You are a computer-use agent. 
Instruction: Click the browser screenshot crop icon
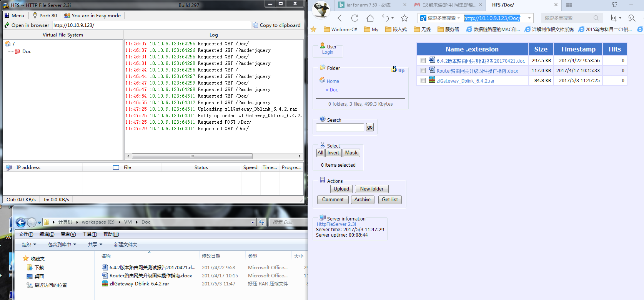(613, 18)
